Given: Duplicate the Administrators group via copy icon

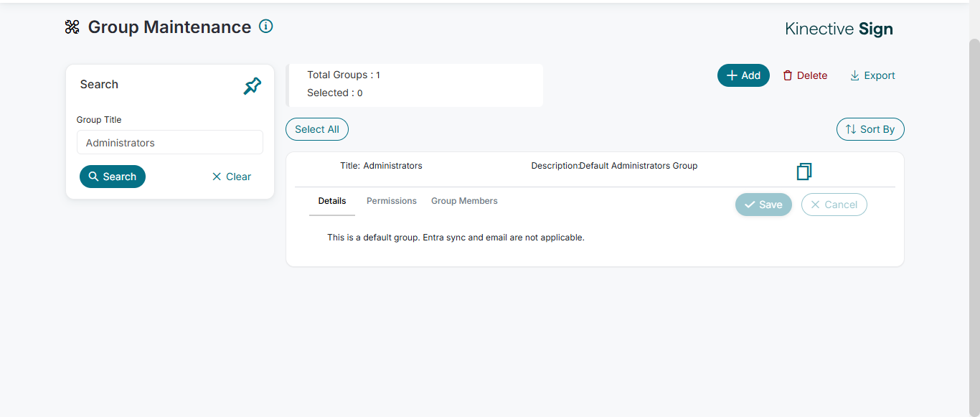Looking at the screenshot, I should (x=804, y=172).
